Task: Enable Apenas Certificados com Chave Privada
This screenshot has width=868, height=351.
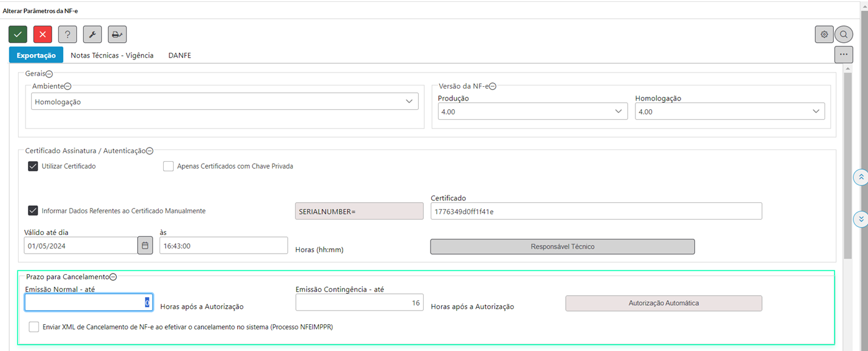Action: coord(168,166)
